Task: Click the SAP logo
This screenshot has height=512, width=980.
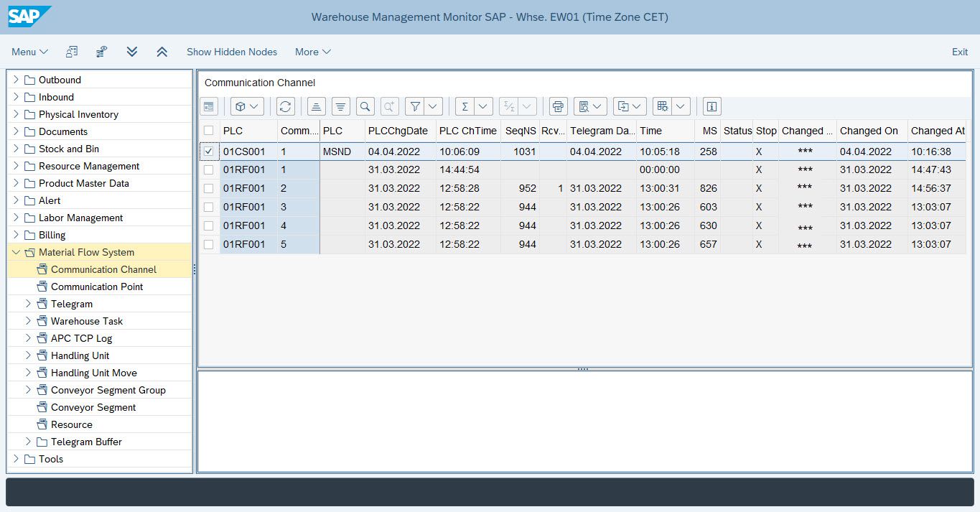Action: click(29, 17)
